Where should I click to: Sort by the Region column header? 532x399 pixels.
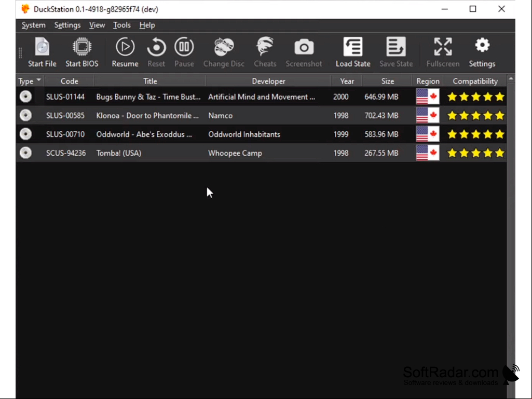428,81
